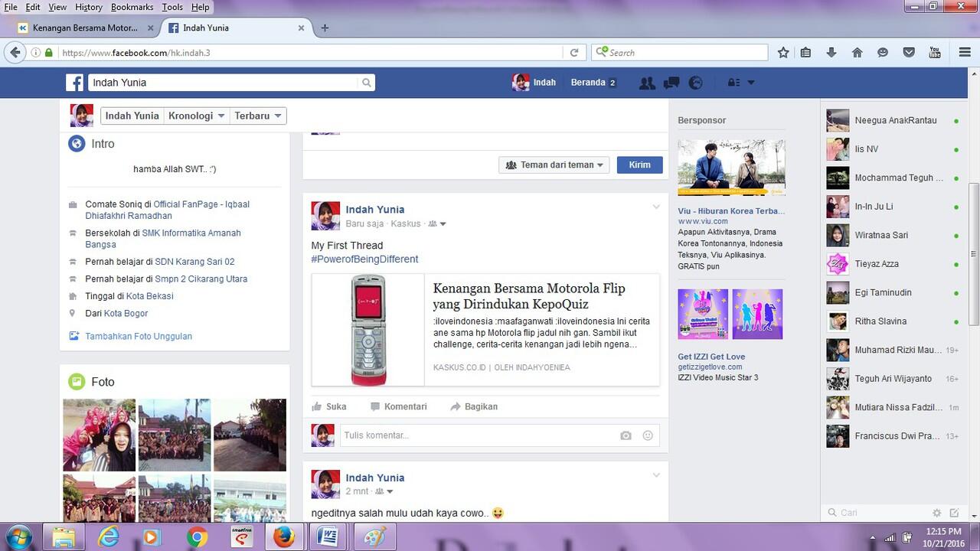Image resolution: width=980 pixels, height=551 pixels.
Task: Open the chat bubble icon in Firefox toolbar
Action: (x=883, y=53)
